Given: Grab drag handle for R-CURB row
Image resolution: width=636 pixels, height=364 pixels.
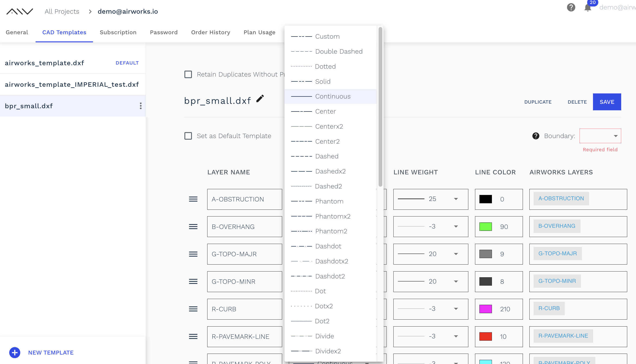Looking at the screenshot, I should pos(193,309).
